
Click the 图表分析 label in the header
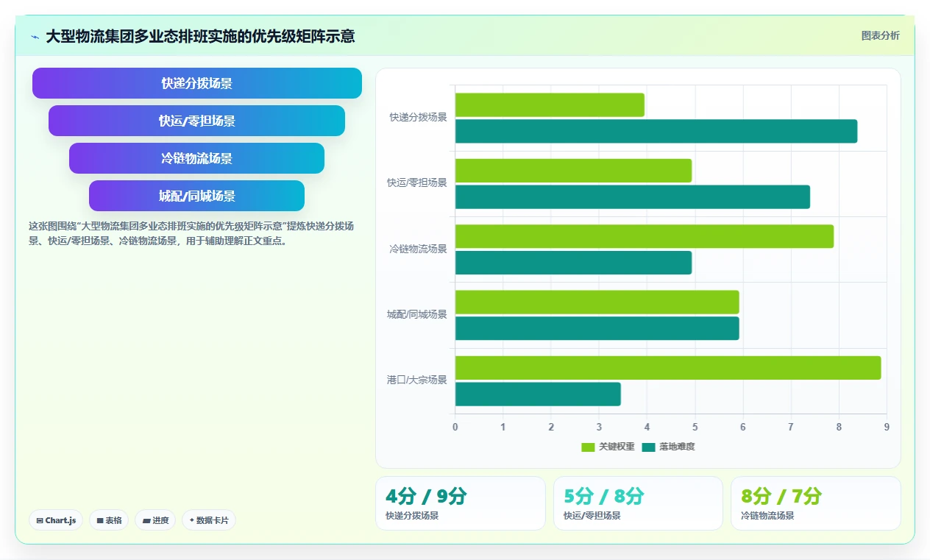coord(880,35)
